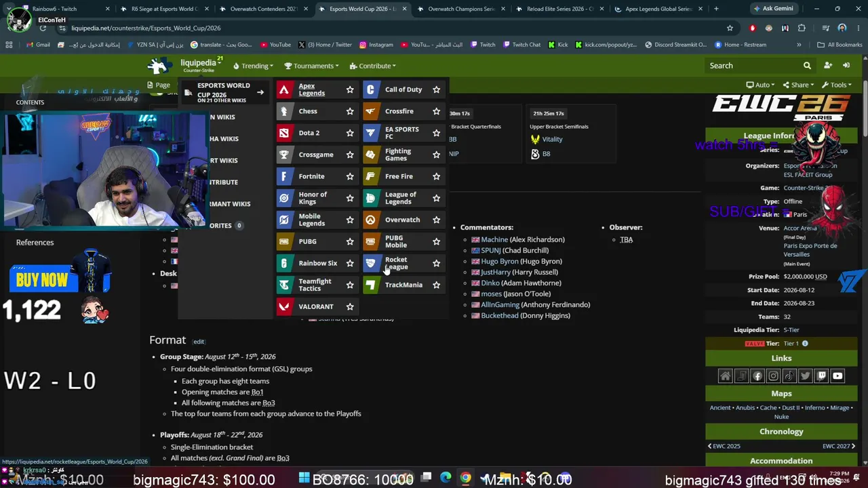The width and height of the screenshot is (868, 488).
Task: Open the Ancient map link
Action: pos(720,408)
